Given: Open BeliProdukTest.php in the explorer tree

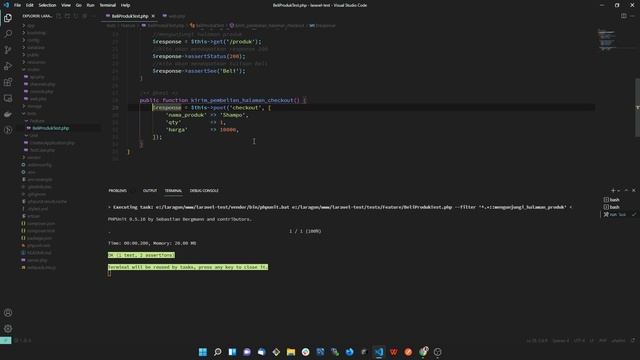Looking at the screenshot, I should 51,128.
